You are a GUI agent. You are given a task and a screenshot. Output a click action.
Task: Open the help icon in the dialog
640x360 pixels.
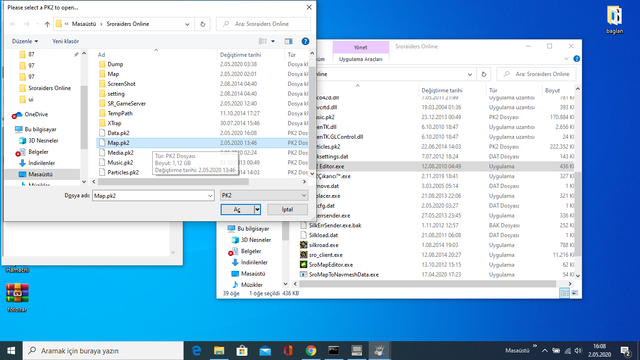[x=305, y=41]
